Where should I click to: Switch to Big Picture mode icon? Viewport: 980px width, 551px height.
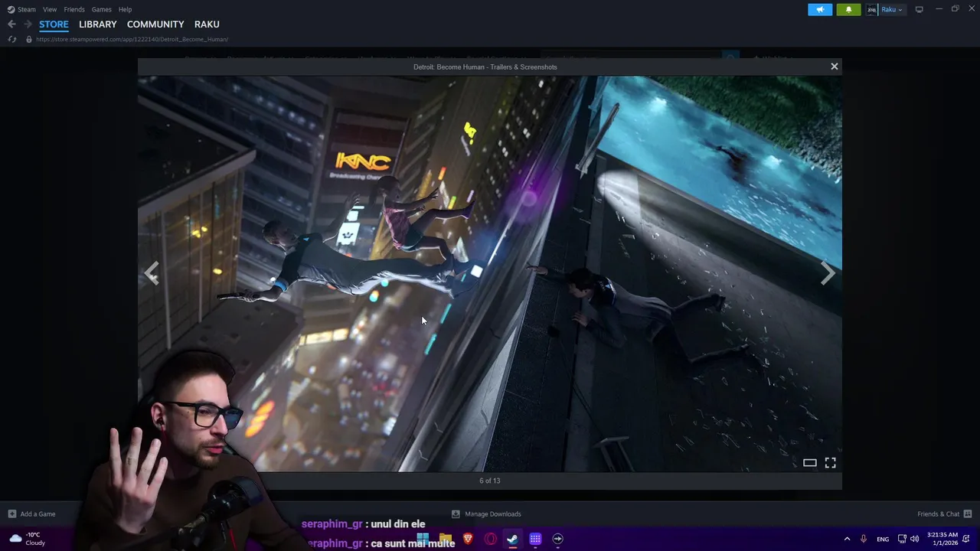919,9
